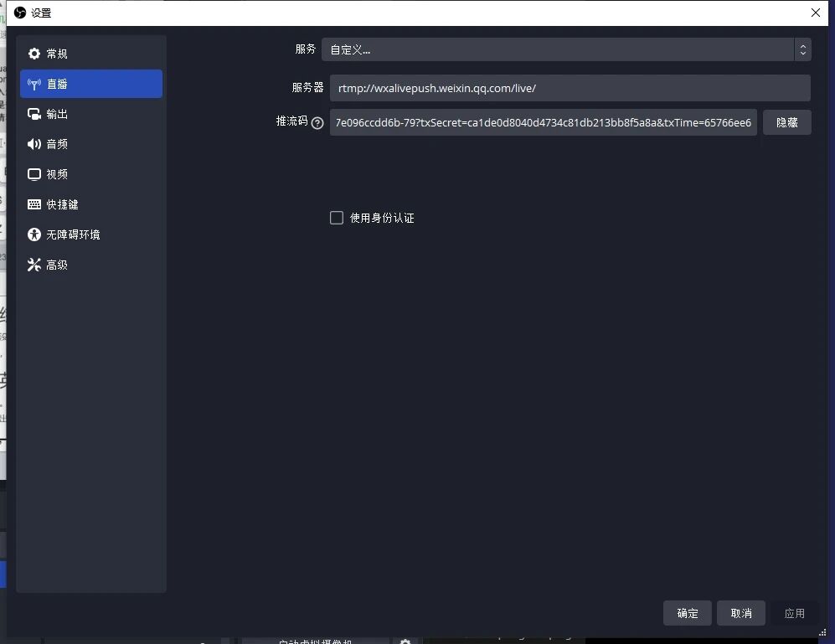This screenshot has height=644, width=835.
Task: Click the 隐藏 button to hide stream key
Action: [786, 122]
